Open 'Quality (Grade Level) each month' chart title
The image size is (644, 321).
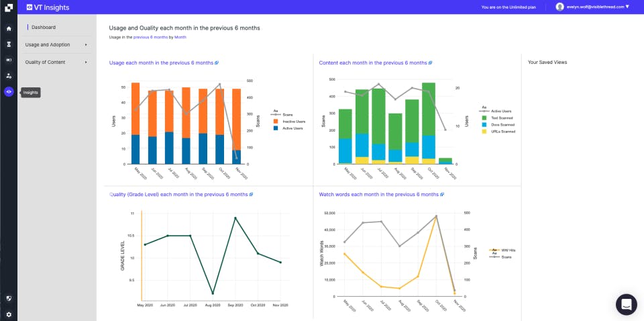pyautogui.click(x=178, y=194)
